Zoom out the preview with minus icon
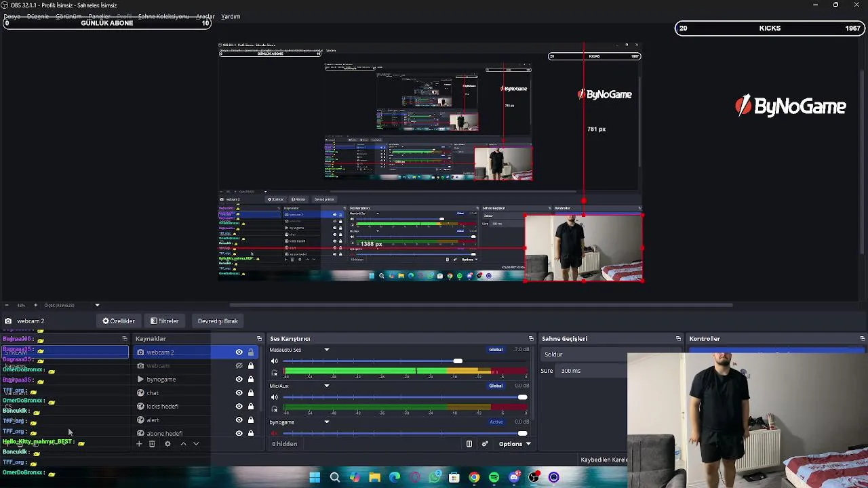 pyautogui.click(x=6, y=305)
